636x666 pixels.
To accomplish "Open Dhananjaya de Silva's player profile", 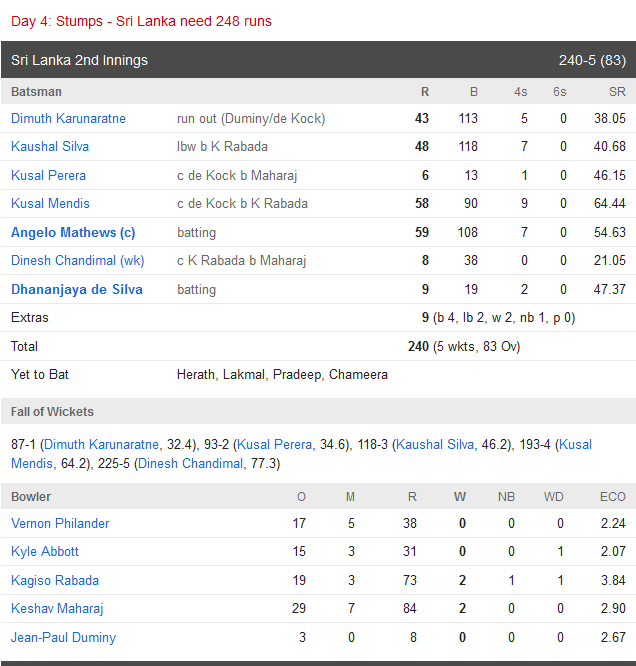I will pyautogui.click(x=77, y=289).
